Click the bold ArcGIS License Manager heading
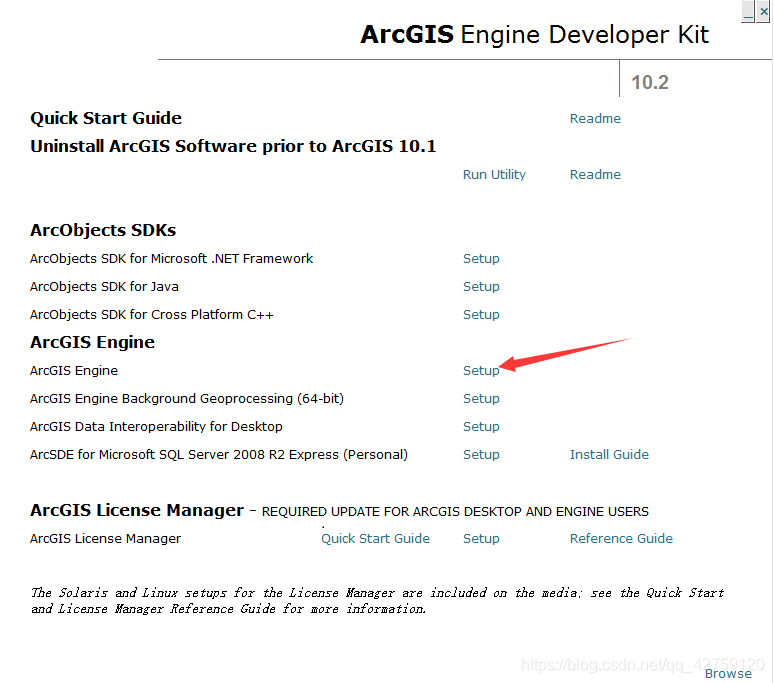 tap(137, 510)
